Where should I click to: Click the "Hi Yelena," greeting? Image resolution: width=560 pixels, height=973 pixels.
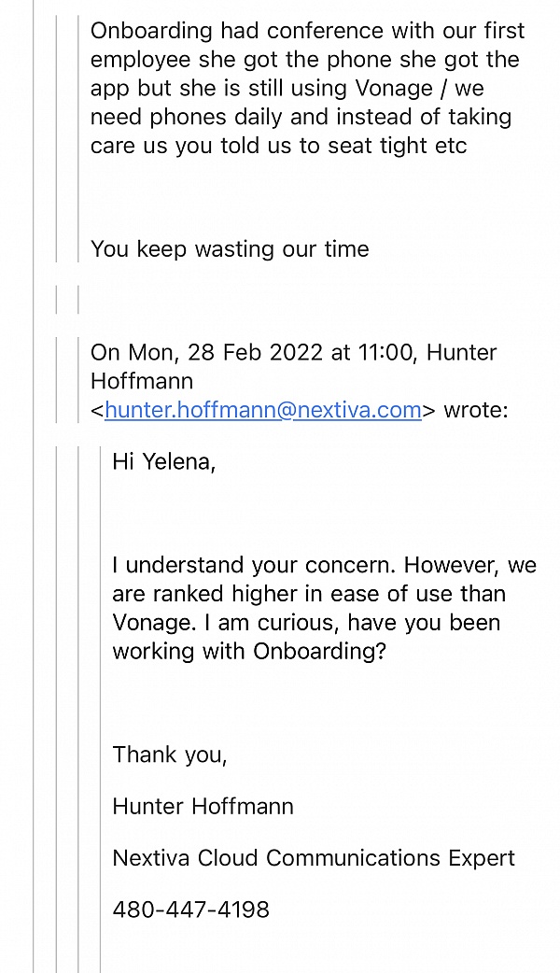click(163, 461)
